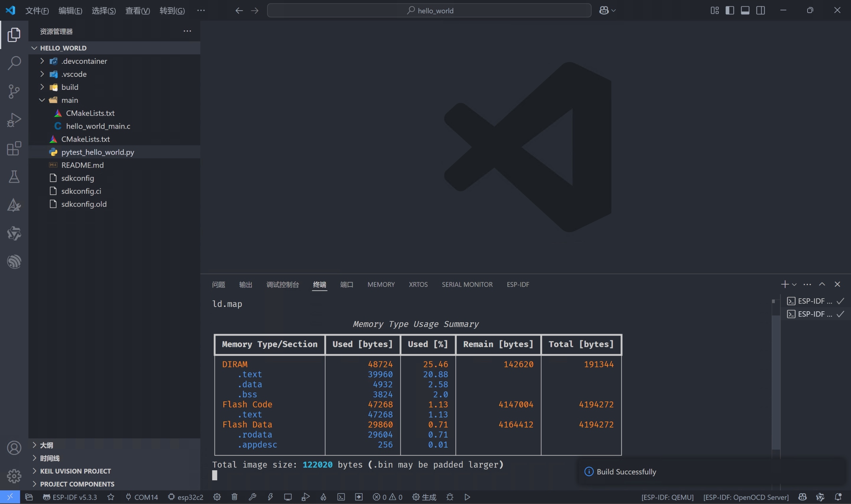Open the 选择(S) menu
This screenshot has height=504, width=851.
(x=104, y=11)
